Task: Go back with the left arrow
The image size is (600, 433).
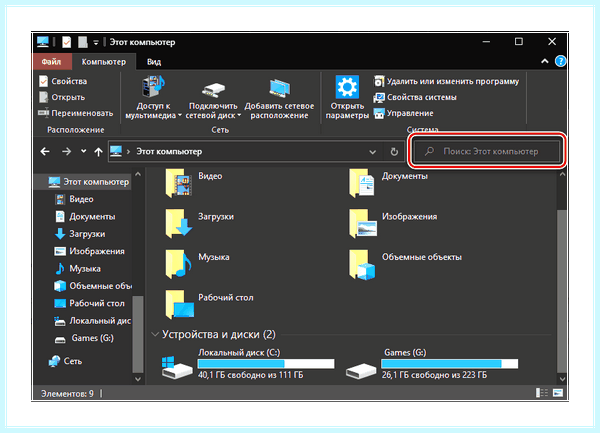Action: (45, 151)
